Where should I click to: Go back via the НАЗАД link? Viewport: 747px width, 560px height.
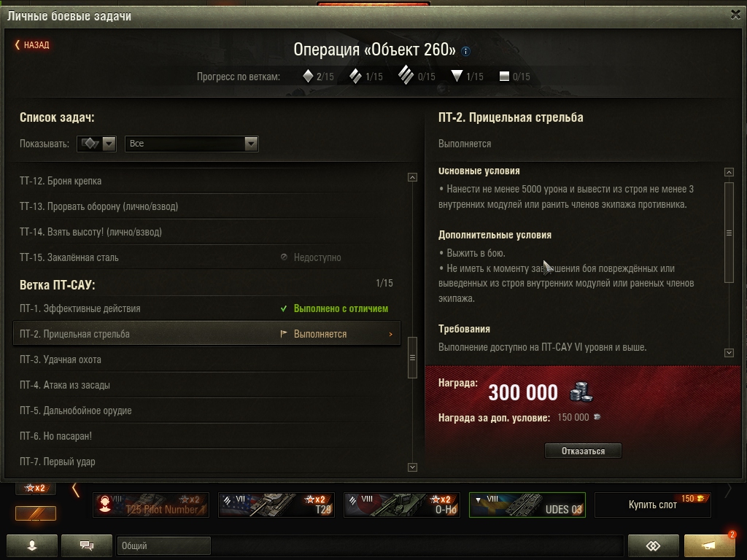[x=32, y=44]
